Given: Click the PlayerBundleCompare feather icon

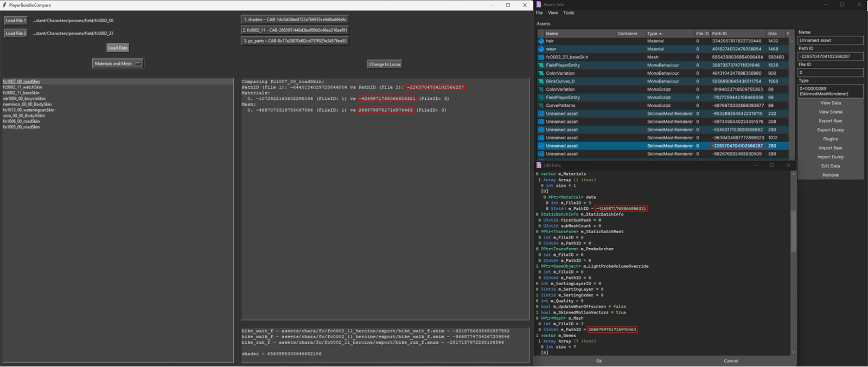Looking at the screenshot, I should (4, 5).
